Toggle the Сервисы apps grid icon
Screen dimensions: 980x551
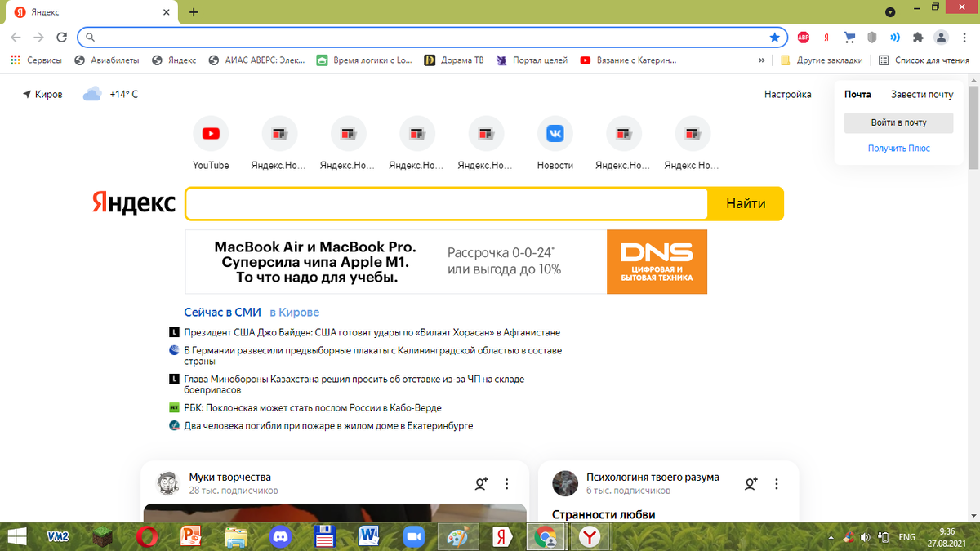click(15, 60)
